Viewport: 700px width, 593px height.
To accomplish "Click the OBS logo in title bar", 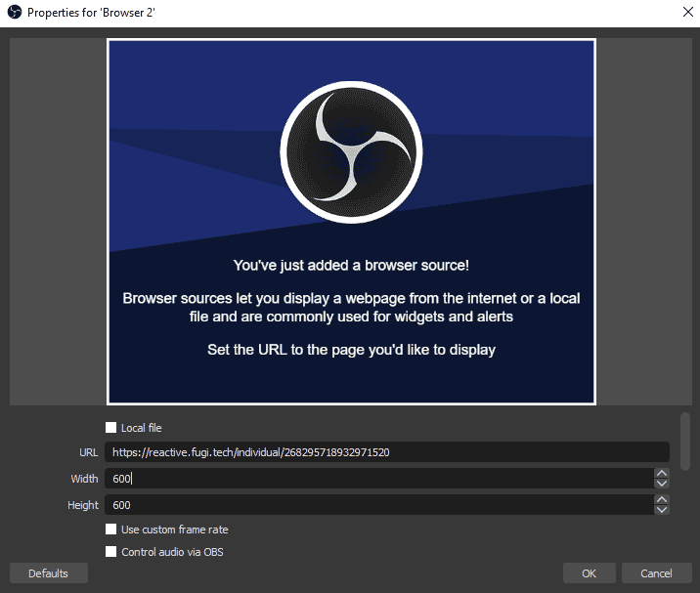I will coord(15,12).
